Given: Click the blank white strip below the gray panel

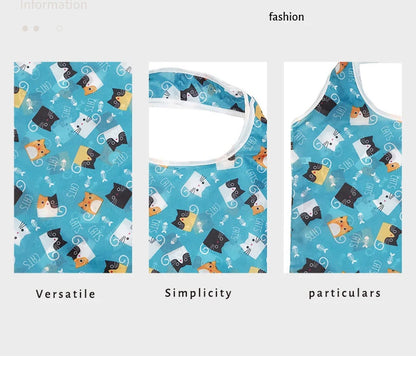Looking at the screenshot, I should (x=208, y=372).
